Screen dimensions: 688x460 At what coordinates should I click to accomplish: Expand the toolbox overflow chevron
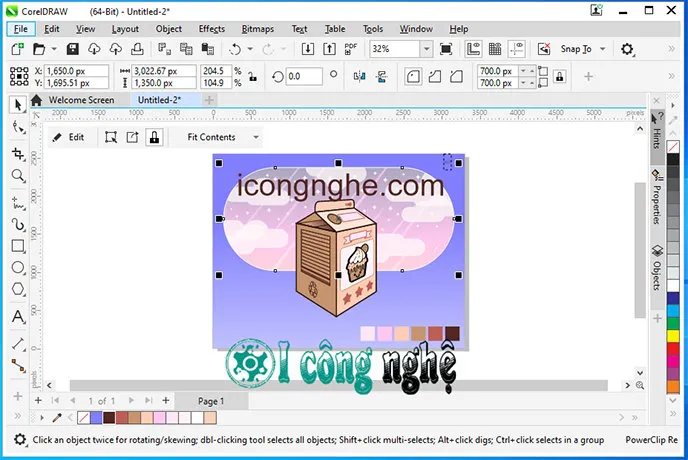click(x=18, y=415)
